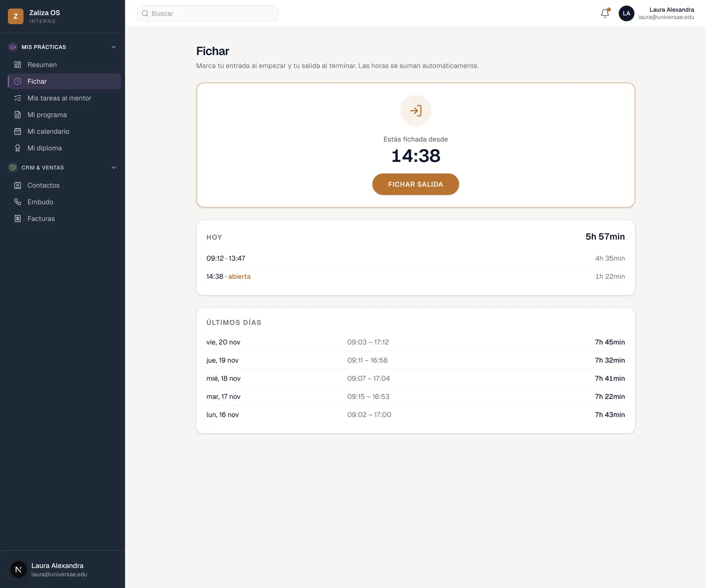This screenshot has height=588, width=706.
Task: Click the Facturas invoice icon
Action: pyautogui.click(x=18, y=219)
